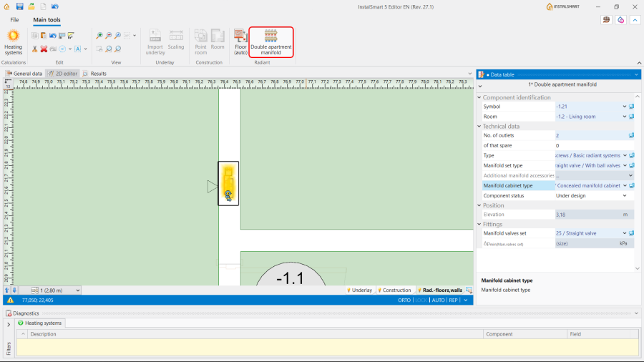The width and height of the screenshot is (644, 362).
Task: Click the of that spare value field
Action: click(x=593, y=146)
